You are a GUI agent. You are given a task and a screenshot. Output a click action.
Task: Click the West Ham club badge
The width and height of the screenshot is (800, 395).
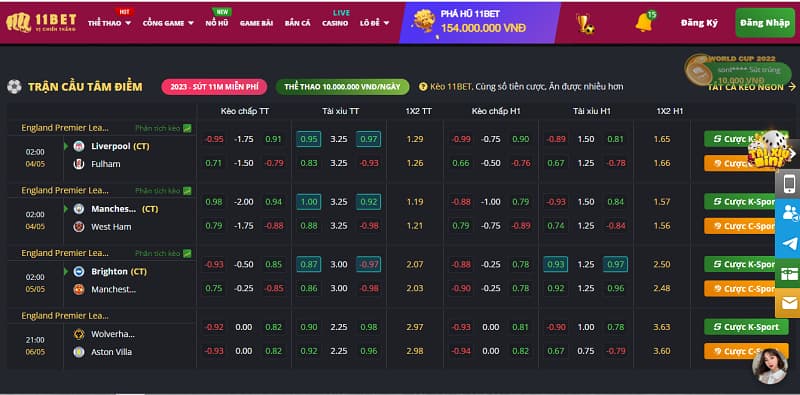(79, 227)
